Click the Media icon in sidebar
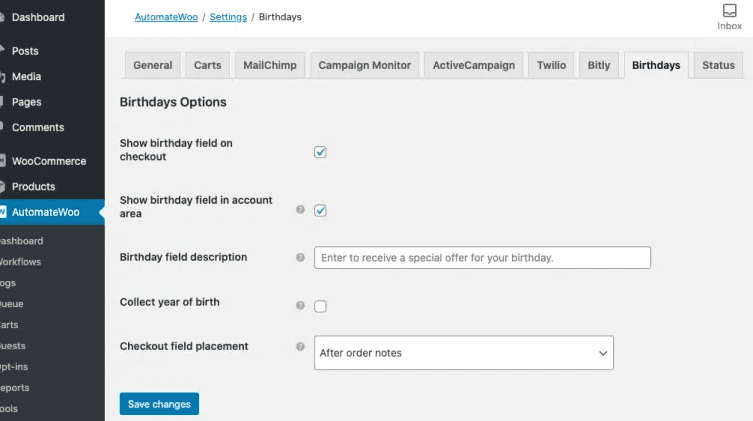753x421 pixels. pyautogui.click(x=3, y=76)
